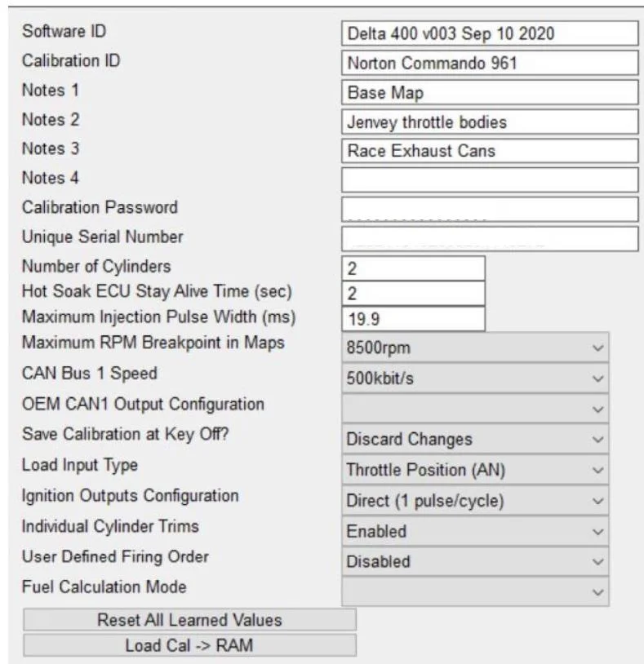
Task: Expand the CAN Bus 1 Speed dropdown
Action: [474, 378]
